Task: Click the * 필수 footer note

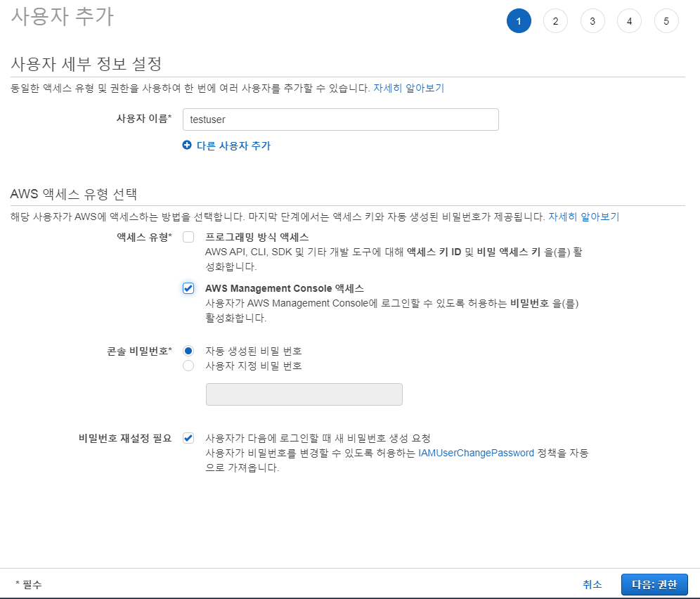Action: [x=29, y=584]
